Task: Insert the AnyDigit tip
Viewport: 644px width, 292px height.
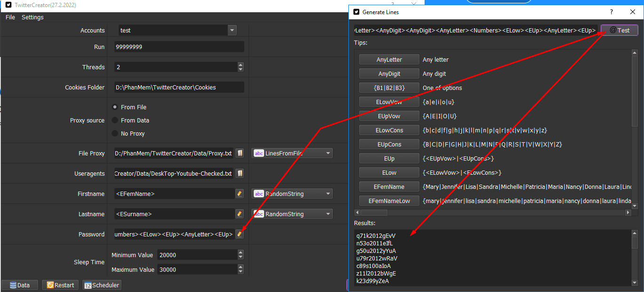Action: coord(389,73)
